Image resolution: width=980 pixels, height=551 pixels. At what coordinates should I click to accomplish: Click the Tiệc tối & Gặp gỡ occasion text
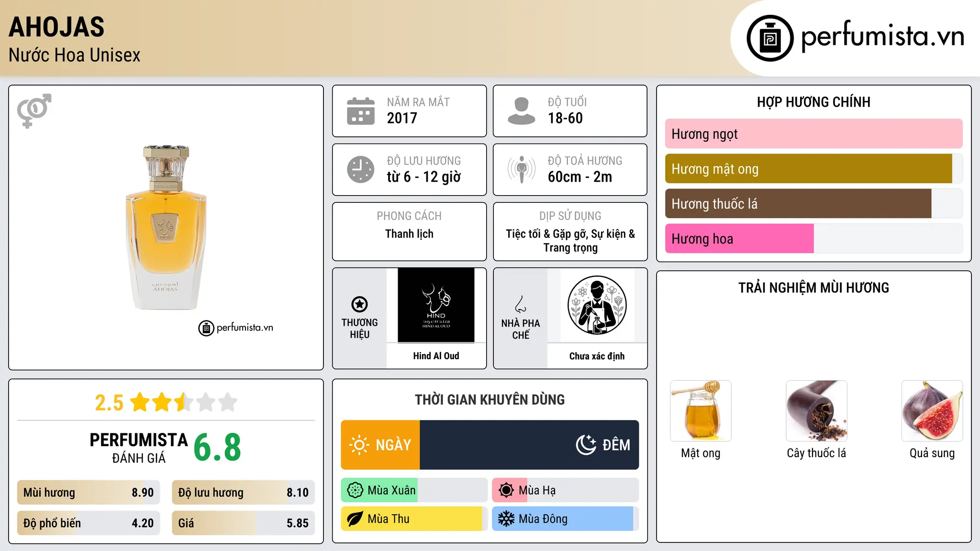(x=570, y=241)
